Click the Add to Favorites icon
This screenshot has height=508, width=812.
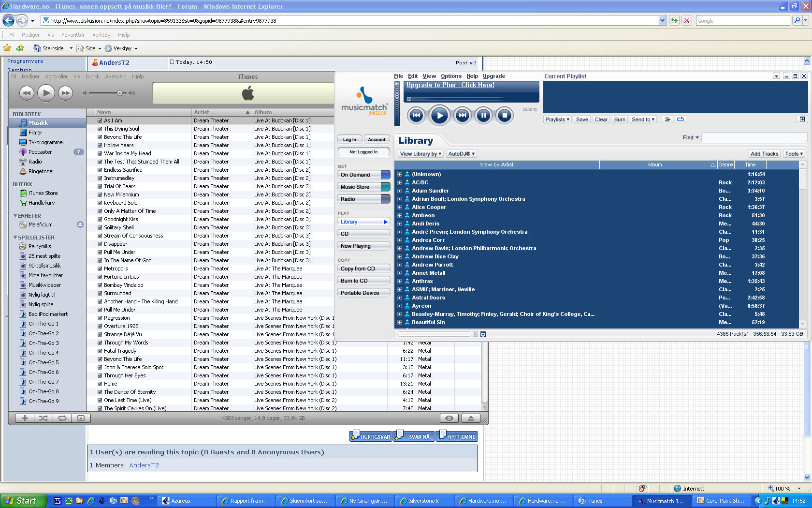[20, 48]
